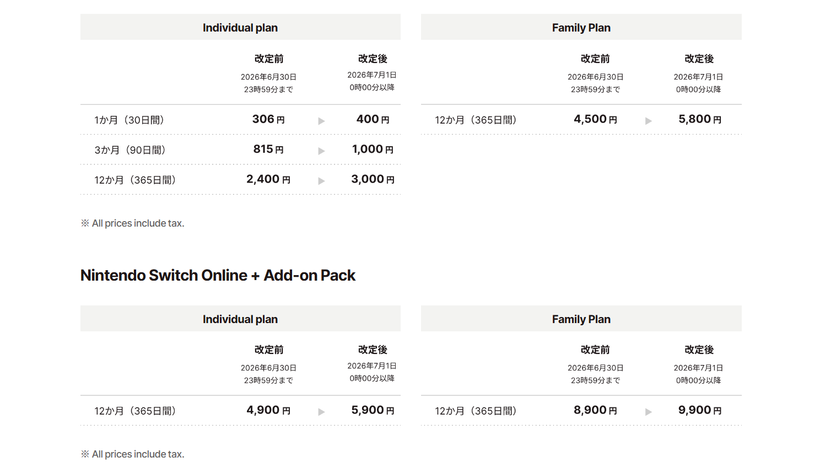Click the 12か月（365日間） label beside 4,900円
This screenshot has height=472, width=825.
135,411
